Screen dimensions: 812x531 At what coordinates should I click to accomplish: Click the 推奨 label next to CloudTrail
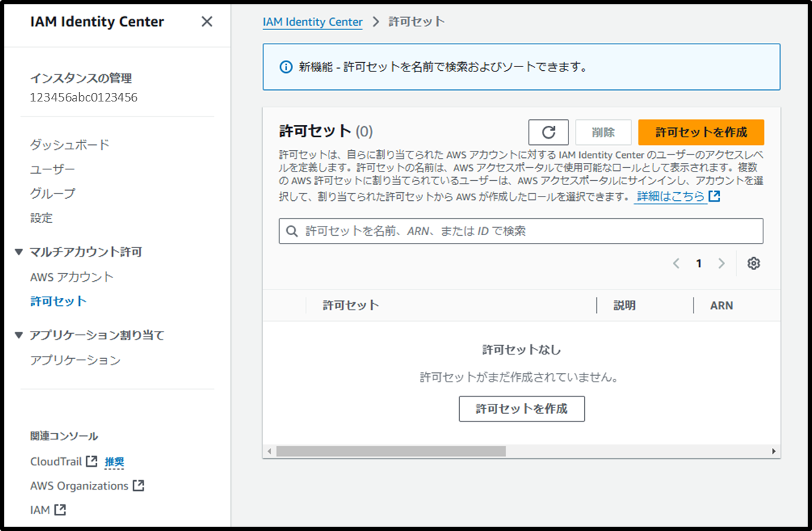tap(114, 462)
